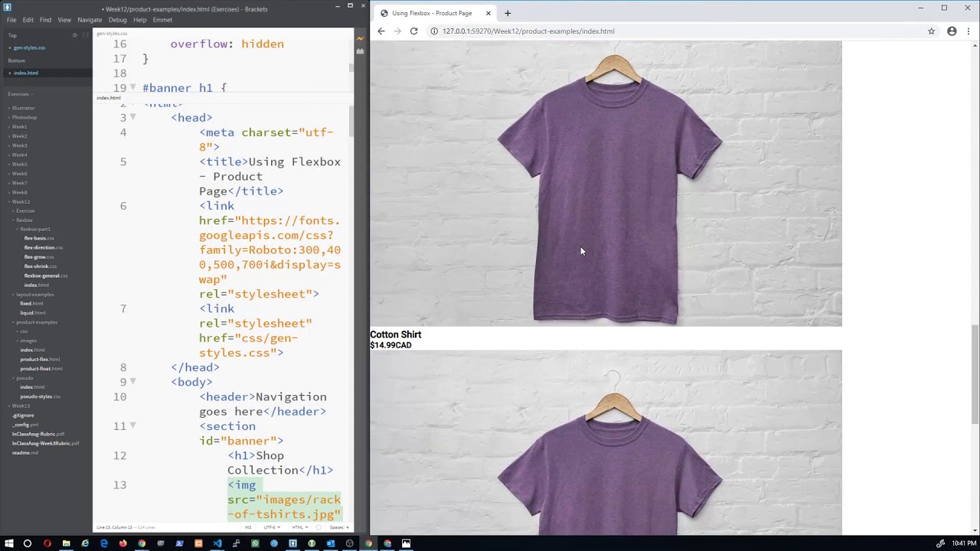Open Outlook from the taskbar
The image size is (980, 551).
331,543
